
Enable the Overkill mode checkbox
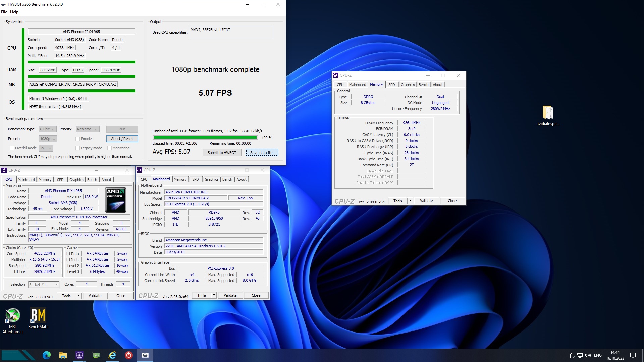click(12, 148)
